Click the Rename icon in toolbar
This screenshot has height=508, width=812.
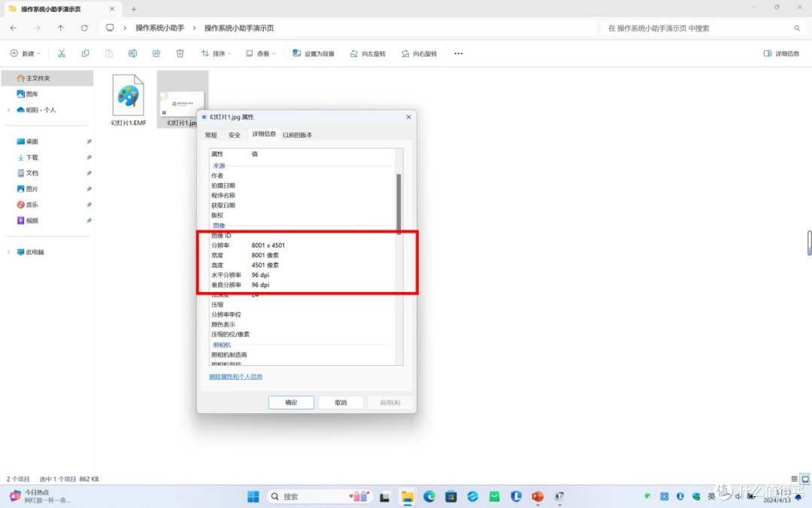point(132,53)
